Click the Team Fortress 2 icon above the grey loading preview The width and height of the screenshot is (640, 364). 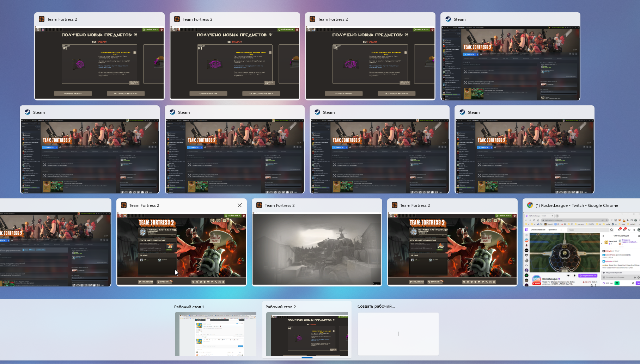pyautogui.click(x=259, y=205)
